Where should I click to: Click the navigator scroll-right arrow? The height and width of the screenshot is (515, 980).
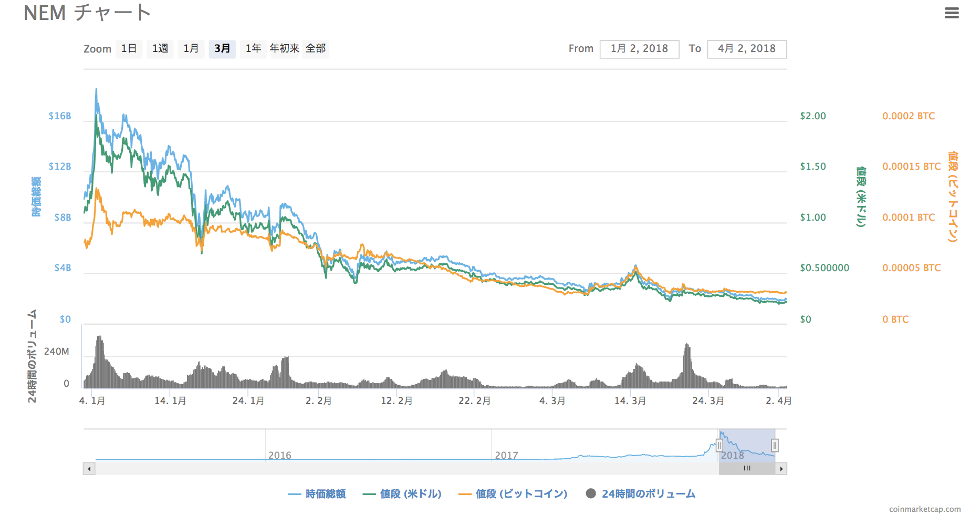click(781, 469)
